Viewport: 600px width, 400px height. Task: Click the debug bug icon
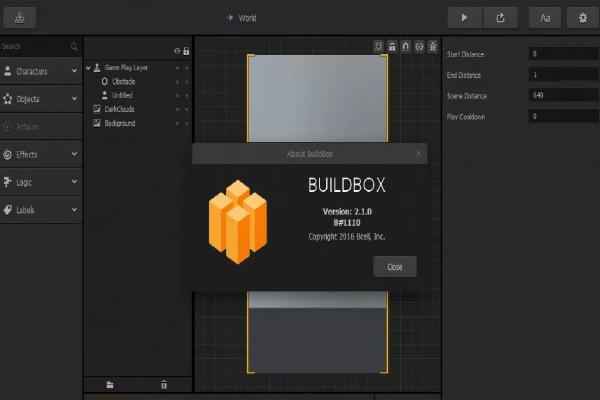click(433, 47)
